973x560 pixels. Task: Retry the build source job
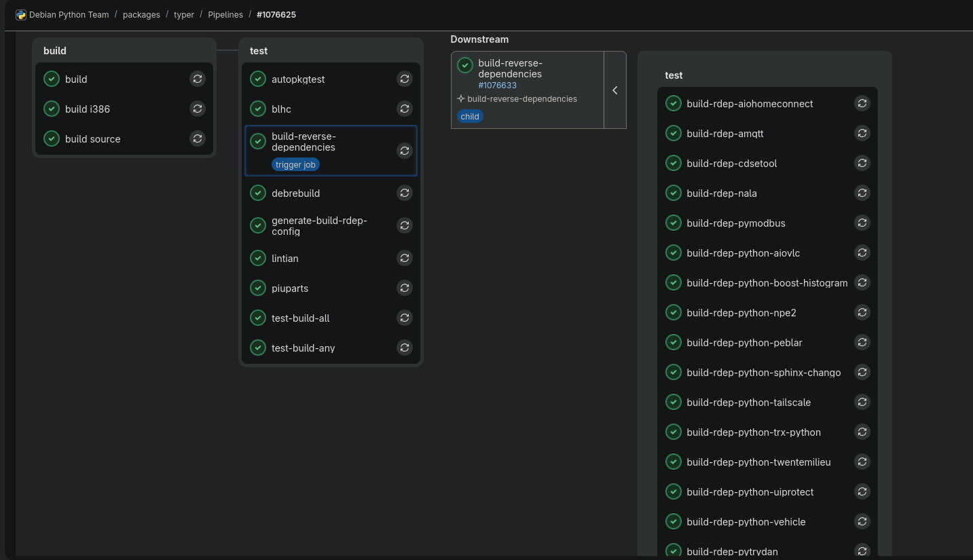pos(197,138)
